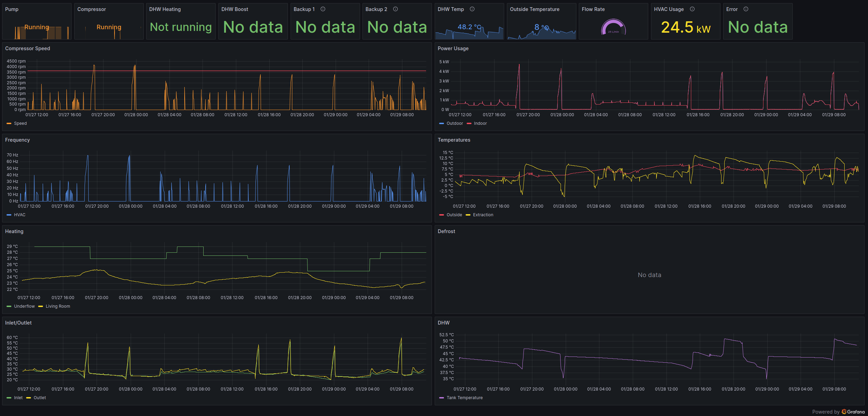Viewport: 868px width, 416px height.
Task: Open the Compressor Speed panel title menu
Action: [28, 48]
